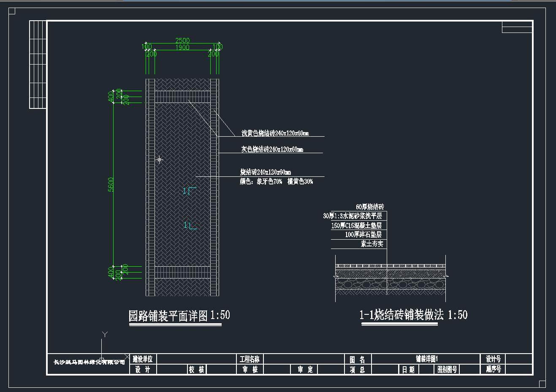Screen dimensions: 556x392
Task: Click the 日期 title block cell
Action: point(408,370)
